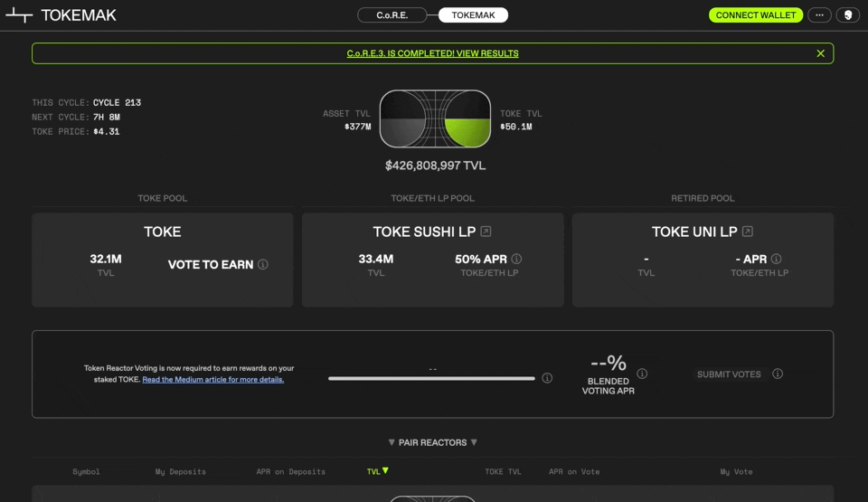Click the 33.4M TVL figure
Image resolution: width=868 pixels, height=502 pixels.
(376, 259)
